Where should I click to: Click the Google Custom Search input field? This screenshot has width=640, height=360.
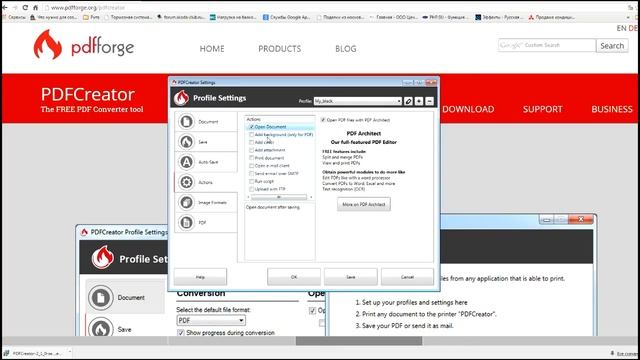[547, 45]
